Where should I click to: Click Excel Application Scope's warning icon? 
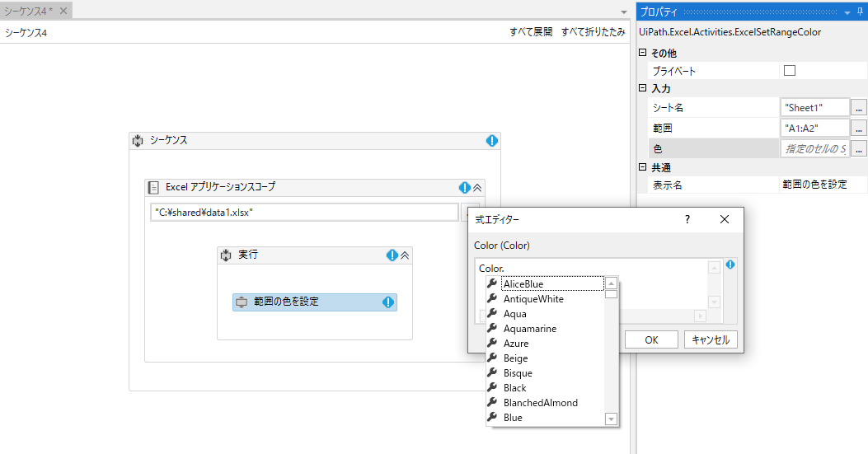coord(464,188)
